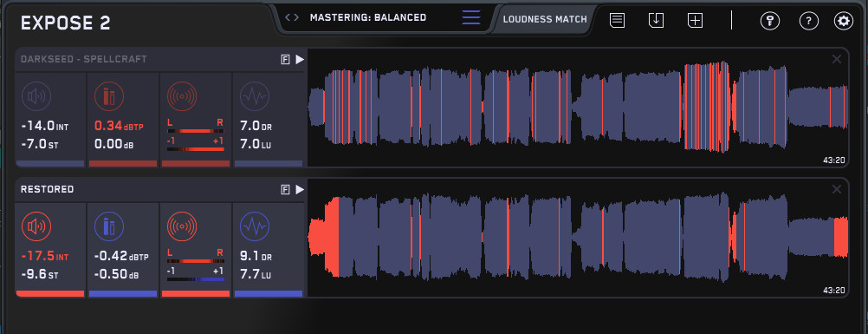Screen dimensions: 868x334
Task: Click the EXPOSE 2 logo title
Action: (x=65, y=23)
